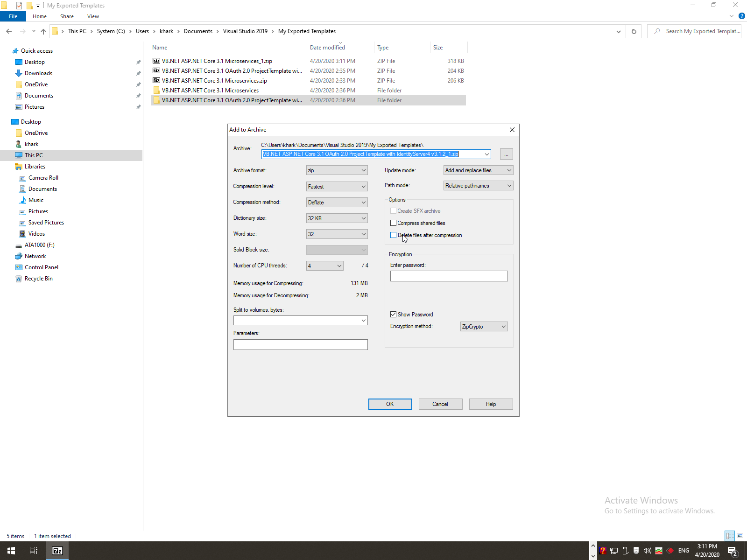Open Libraries in the navigation pane

35,167
